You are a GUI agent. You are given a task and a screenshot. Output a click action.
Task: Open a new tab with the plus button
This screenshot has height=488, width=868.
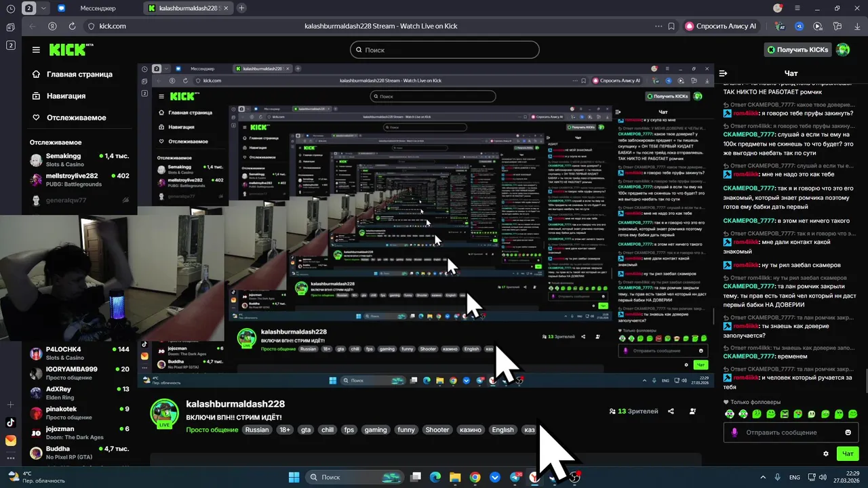pos(241,8)
